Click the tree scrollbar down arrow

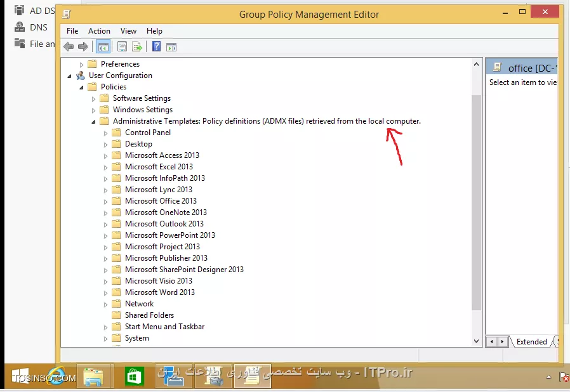tap(476, 341)
